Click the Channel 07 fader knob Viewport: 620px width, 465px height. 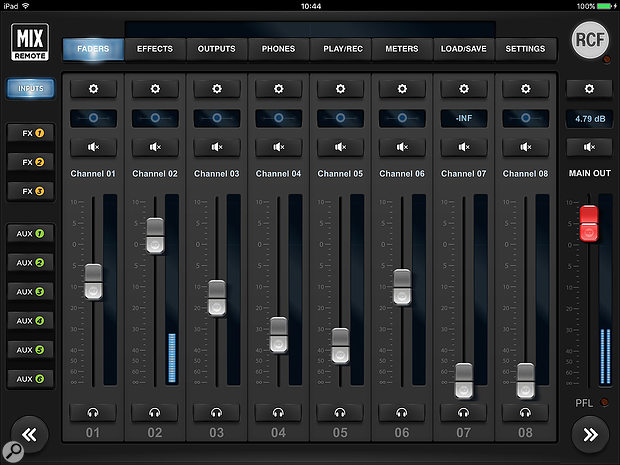click(464, 381)
